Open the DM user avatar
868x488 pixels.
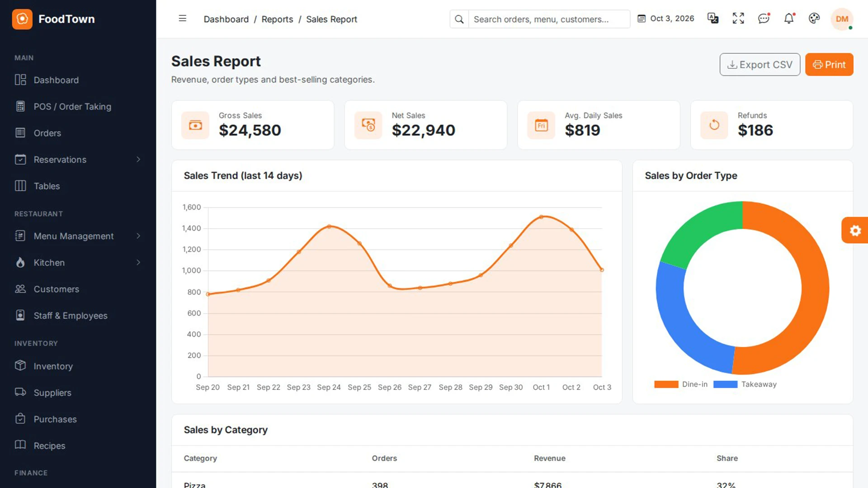click(842, 19)
